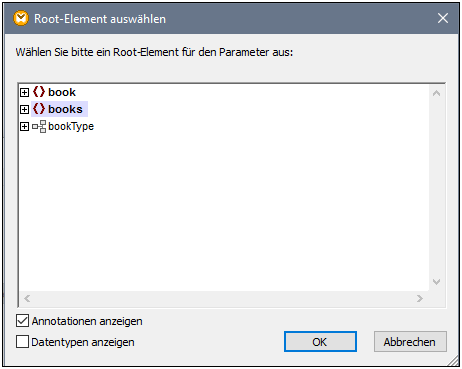Click the MapForce application icon in title bar

(x=21, y=18)
